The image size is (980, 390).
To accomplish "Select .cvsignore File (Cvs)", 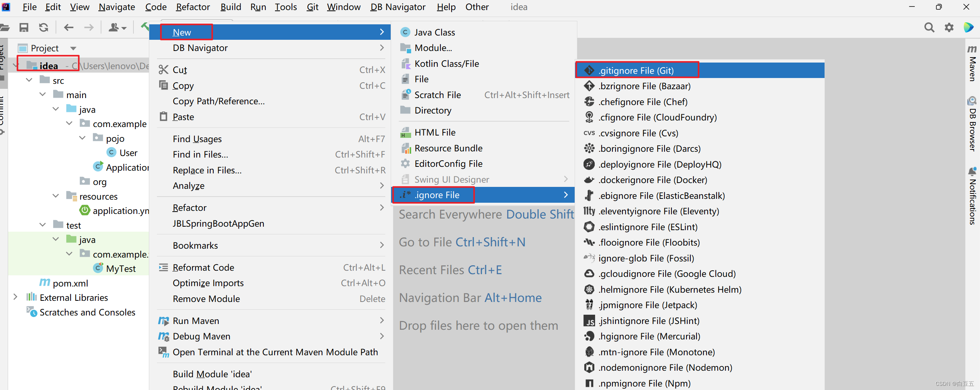I will [700, 133].
